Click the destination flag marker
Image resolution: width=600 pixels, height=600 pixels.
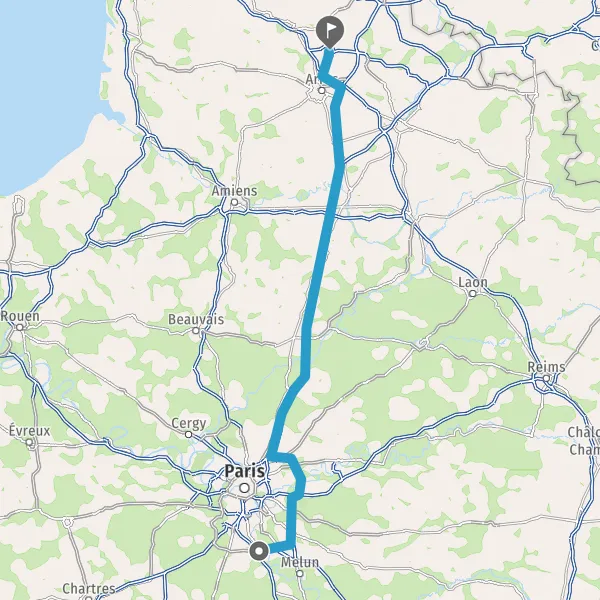click(x=329, y=32)
